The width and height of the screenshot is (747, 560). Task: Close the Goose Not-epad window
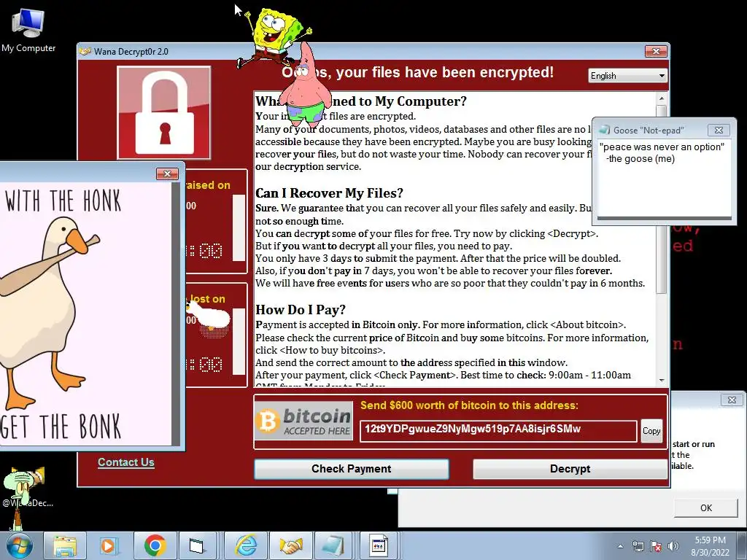click(x=719, y=130)
